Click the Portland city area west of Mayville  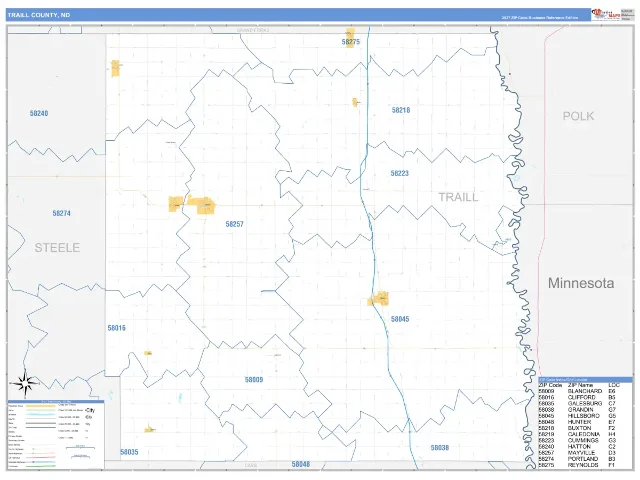pos(176,204)
